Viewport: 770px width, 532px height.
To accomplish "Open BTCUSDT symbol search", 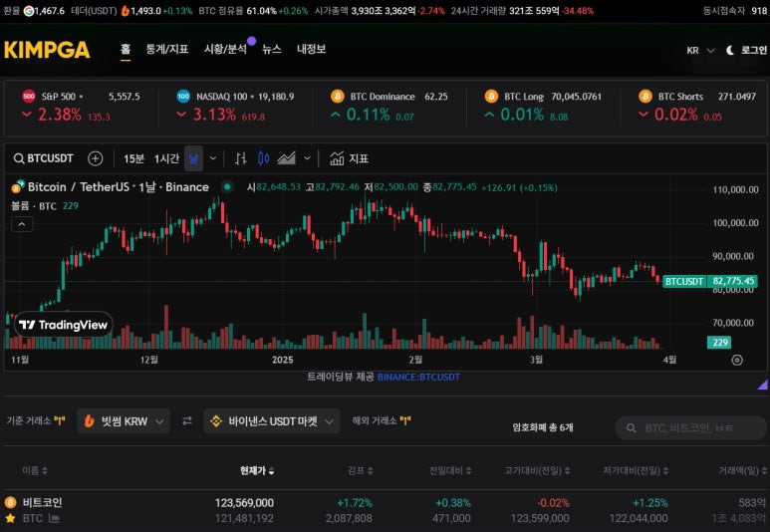I will point(43,158).
